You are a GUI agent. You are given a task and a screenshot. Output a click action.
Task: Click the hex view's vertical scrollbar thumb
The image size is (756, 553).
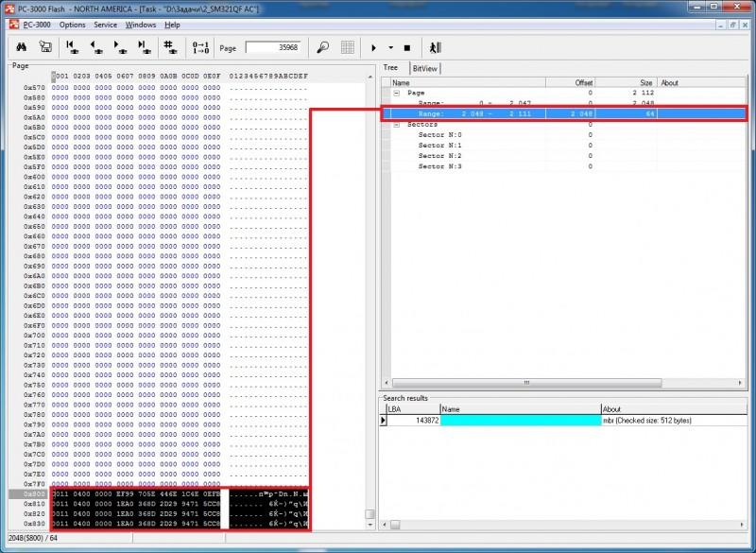(x=369, y=514)
